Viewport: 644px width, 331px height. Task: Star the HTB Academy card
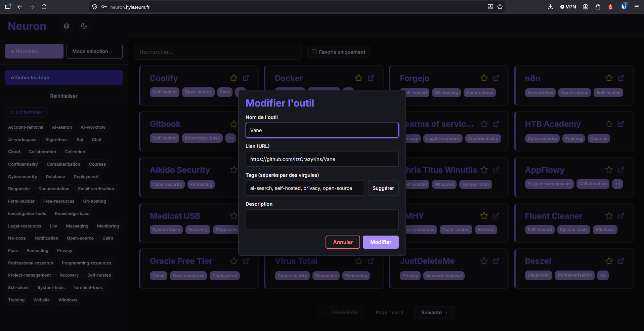609,124
